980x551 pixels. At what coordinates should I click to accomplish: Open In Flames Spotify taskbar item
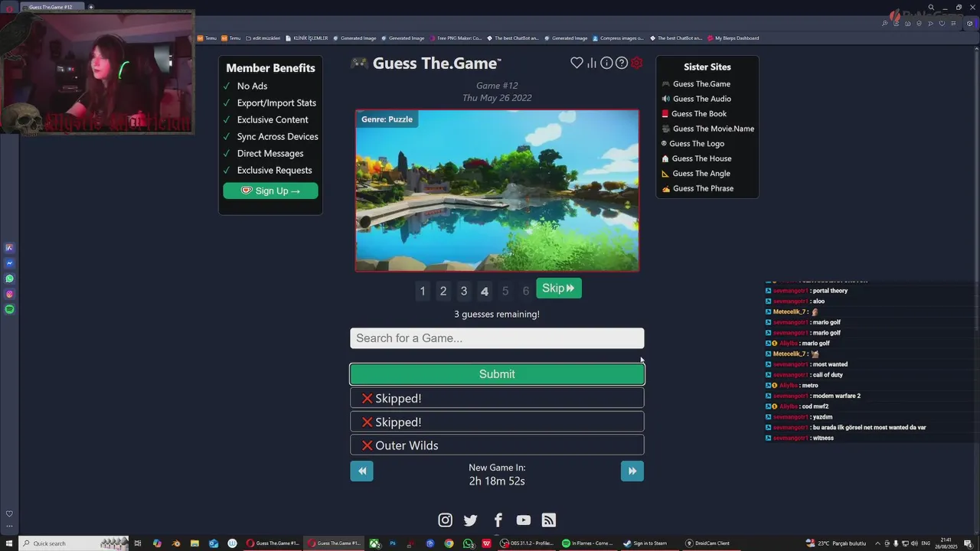pyautogui.click(x=588, y=543)
